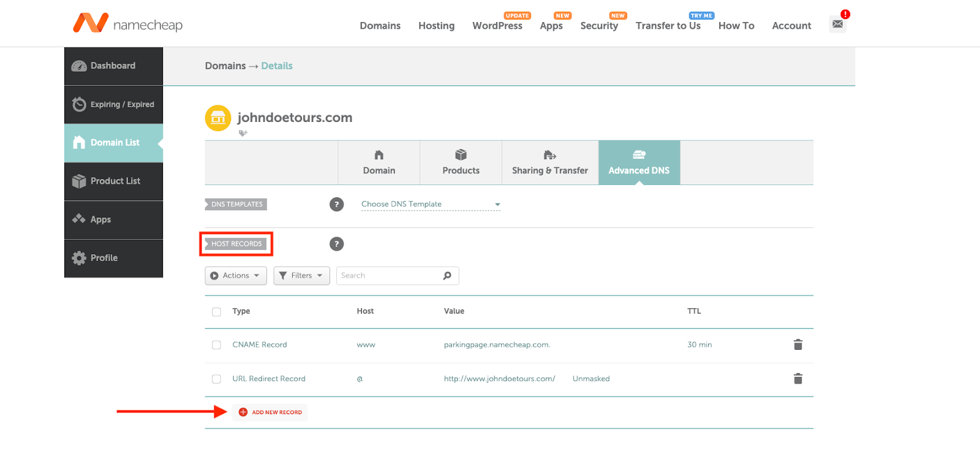This screenshot has width=980, height=462.
Task: Open Product List in the sidebar
Action: click(x=113, y=181)
